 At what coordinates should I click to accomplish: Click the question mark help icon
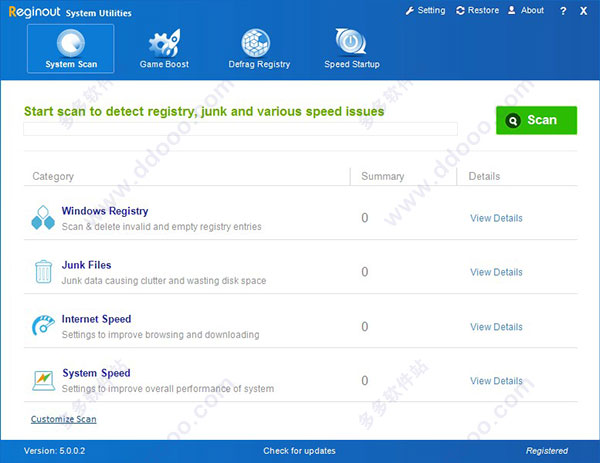click(563, 11)
